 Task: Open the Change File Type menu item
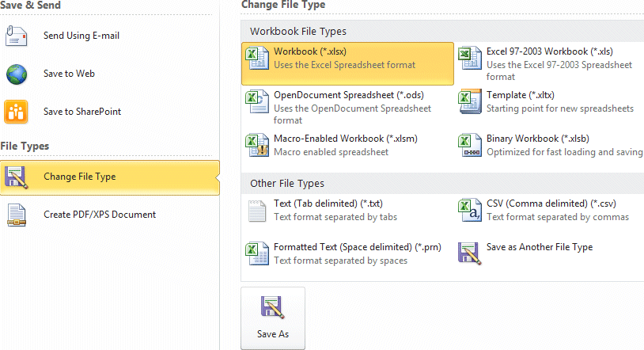[x=79, y=177]
